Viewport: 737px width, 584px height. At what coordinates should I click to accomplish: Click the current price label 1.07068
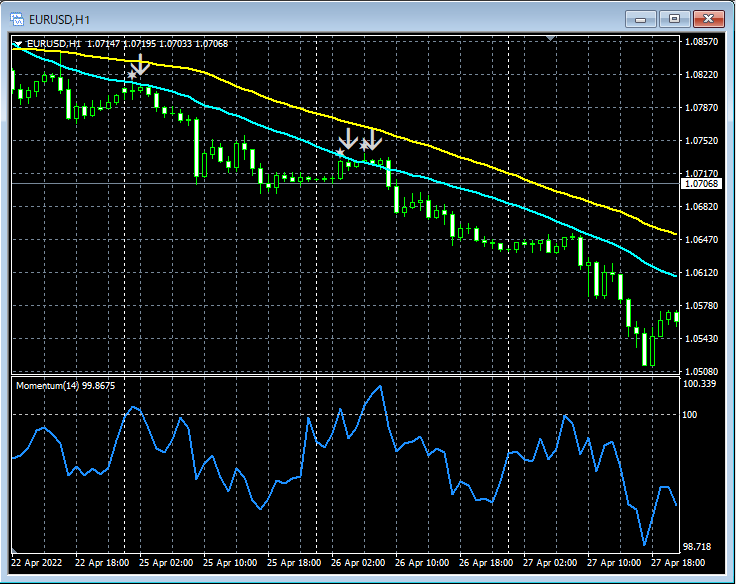point(701,183)
